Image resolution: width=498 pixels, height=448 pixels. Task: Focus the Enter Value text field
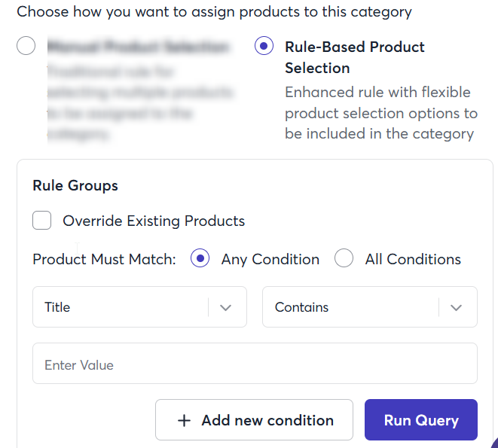(x=255, y=365)
